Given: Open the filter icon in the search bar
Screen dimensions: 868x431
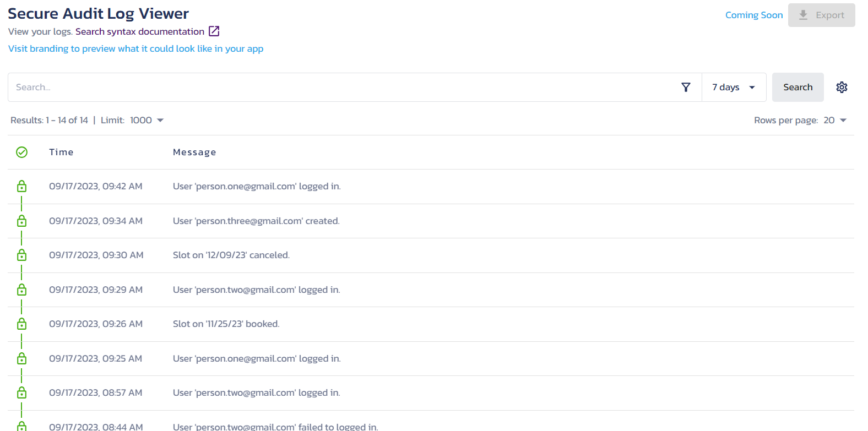Looking at the screenshot, I should tap(686, 87).
